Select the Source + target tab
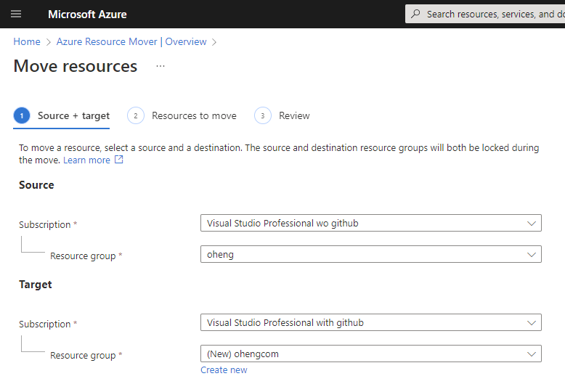This screenshot has width=565, height=392. click(x=73, y=115)
